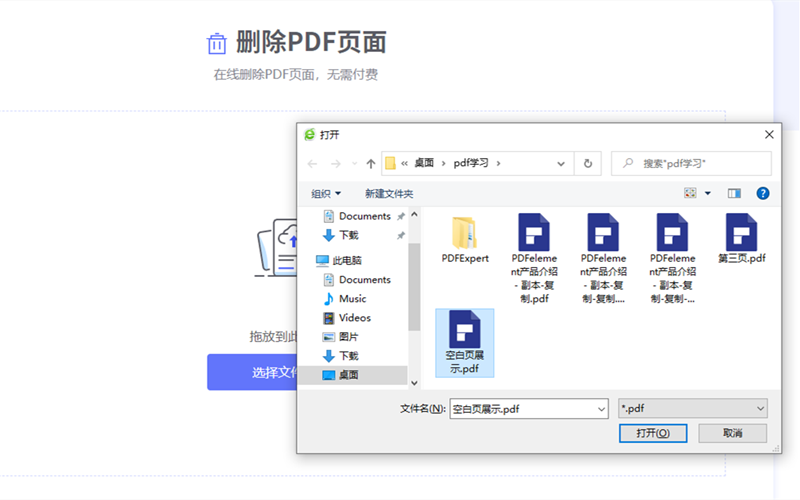The width and height of the screenshot is (800, 500).
Task: Expand the view options dropdown arrow
Action: 708,193
